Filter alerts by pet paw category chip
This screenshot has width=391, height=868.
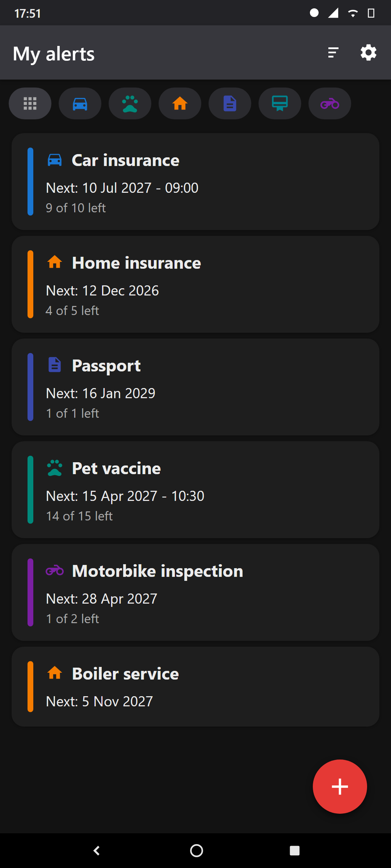point(130,103)
